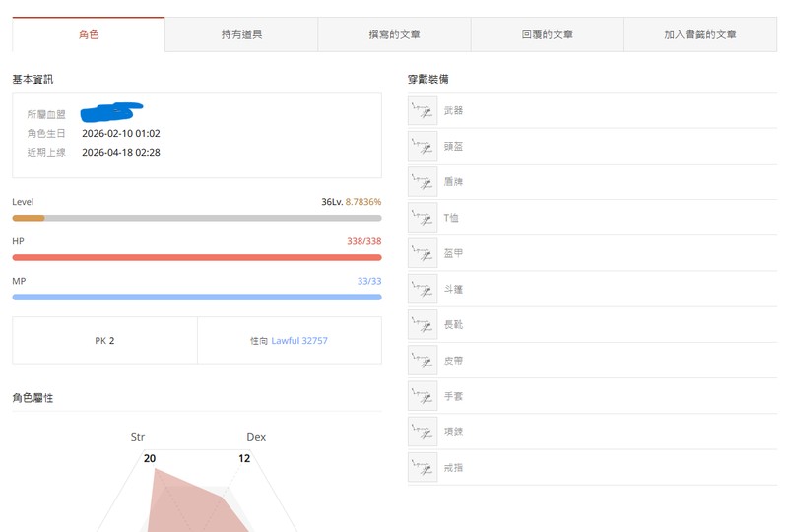
Task: Click the Lawful 32757 alignment link
Action: click(299, 341)
